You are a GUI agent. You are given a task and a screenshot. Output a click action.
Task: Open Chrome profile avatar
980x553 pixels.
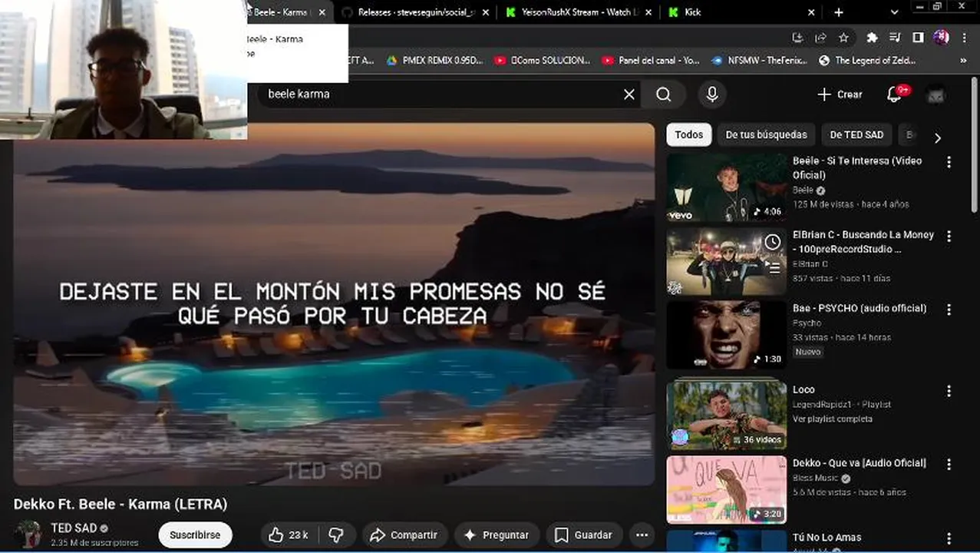click(941, 38)
